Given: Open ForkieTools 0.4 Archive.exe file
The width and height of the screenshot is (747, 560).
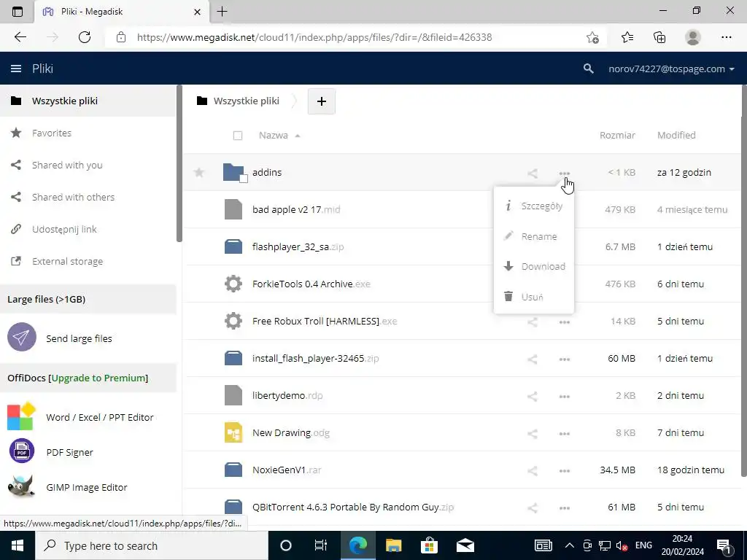Looking at the screenshot, I should pos(311,284).
